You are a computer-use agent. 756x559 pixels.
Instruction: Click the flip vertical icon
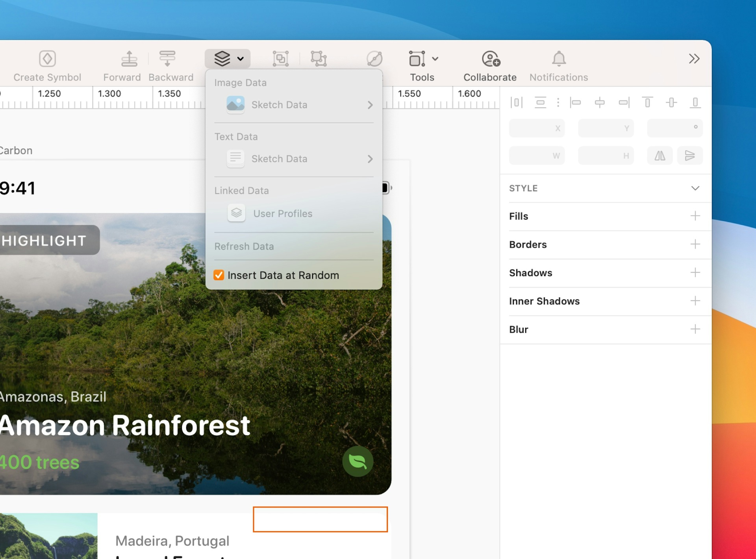[690, 155]
